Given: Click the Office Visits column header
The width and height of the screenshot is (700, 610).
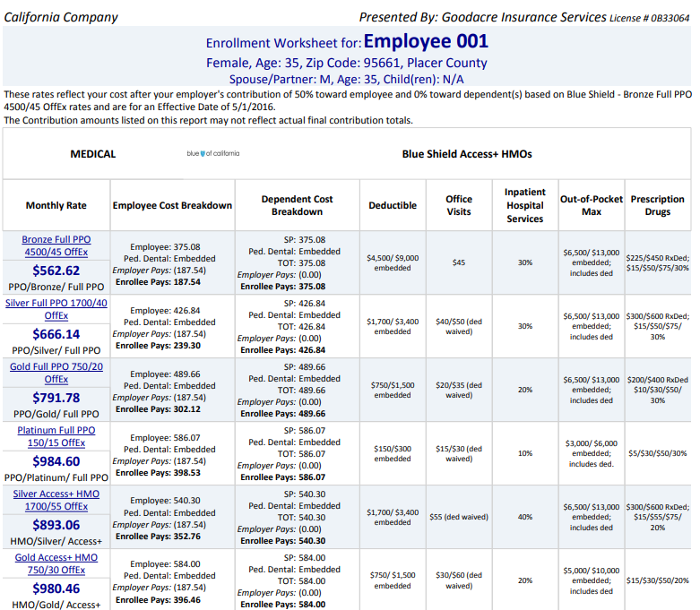Looking at the screenshot, I should [459, 205].
